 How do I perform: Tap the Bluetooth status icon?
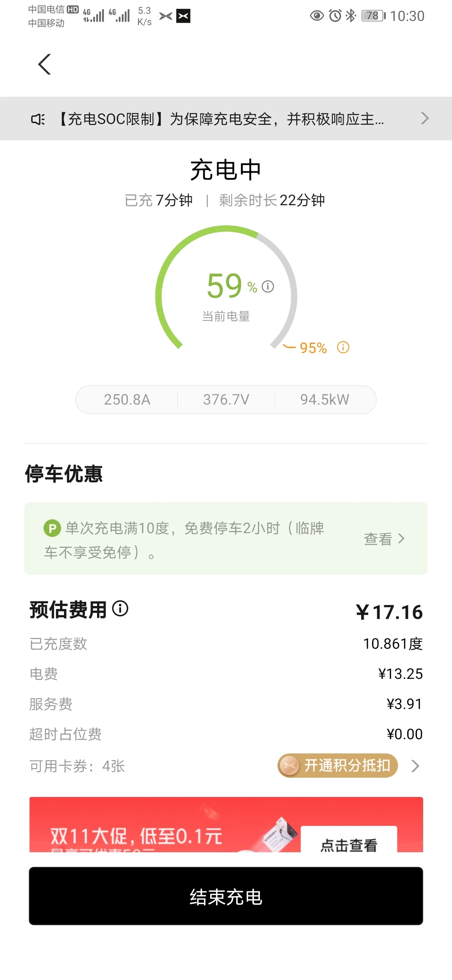pos(351,16)
